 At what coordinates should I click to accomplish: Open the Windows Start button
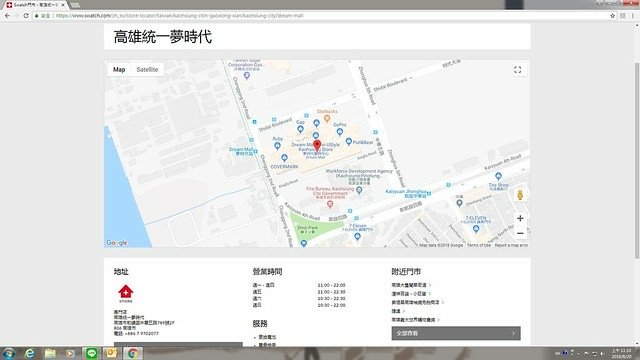[8, 353]
